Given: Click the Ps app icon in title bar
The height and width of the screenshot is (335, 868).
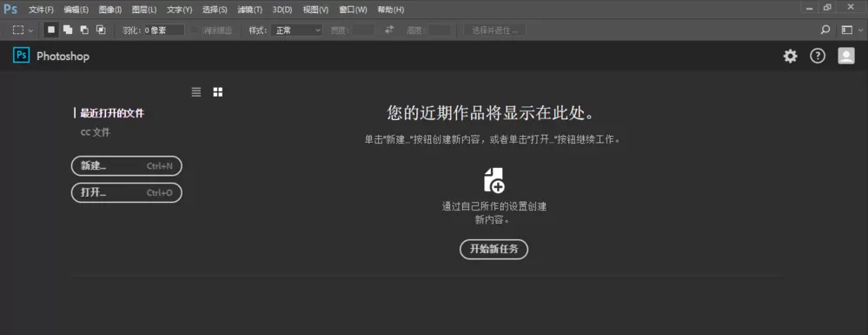Looking at the screenshot, I should coord(10,9).
